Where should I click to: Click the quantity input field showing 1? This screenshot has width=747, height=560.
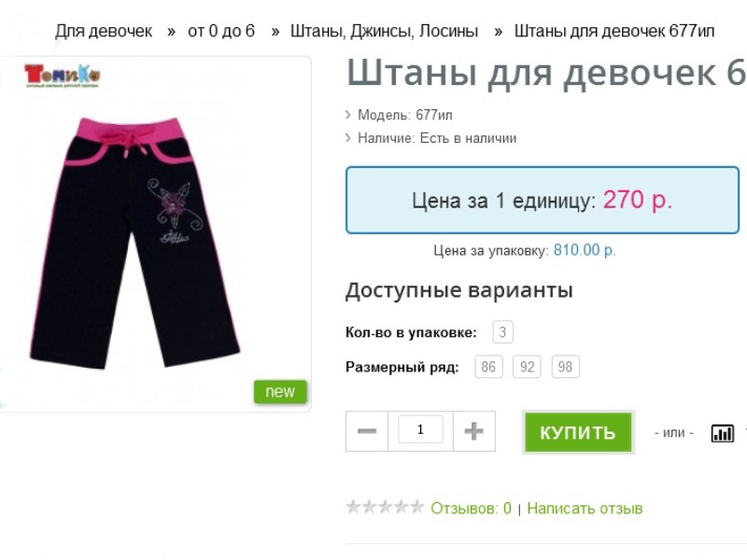(x=420, y=429)
